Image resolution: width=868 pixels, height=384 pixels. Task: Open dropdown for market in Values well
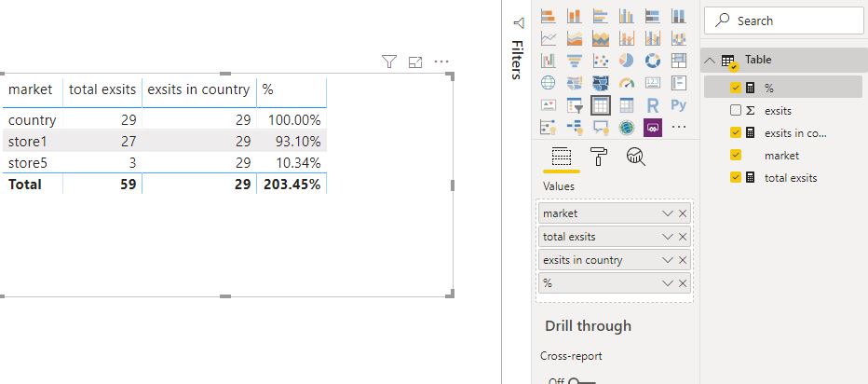(667, 213)
